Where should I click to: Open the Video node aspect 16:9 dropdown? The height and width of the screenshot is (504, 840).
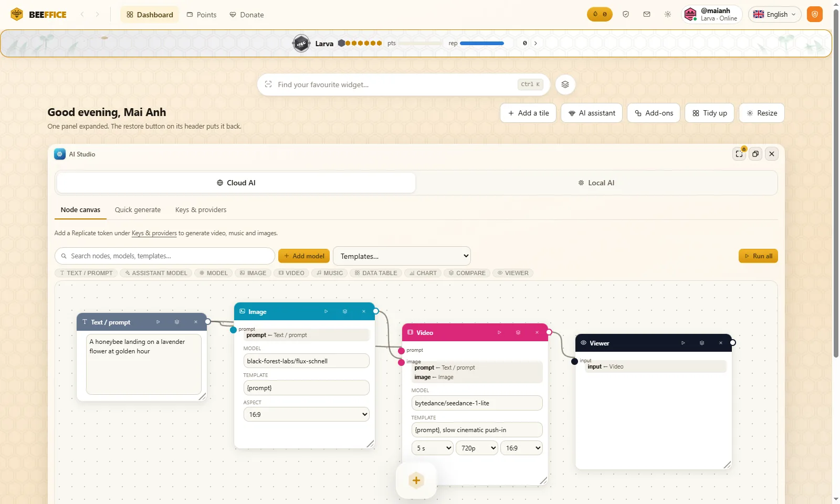(x=521, y=448)
